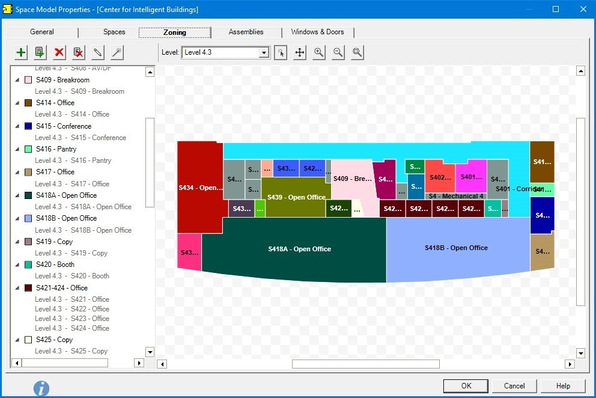Activate the pan arrows tool
The height and width of the screenshot is (398, 596).
click(300, 52)
